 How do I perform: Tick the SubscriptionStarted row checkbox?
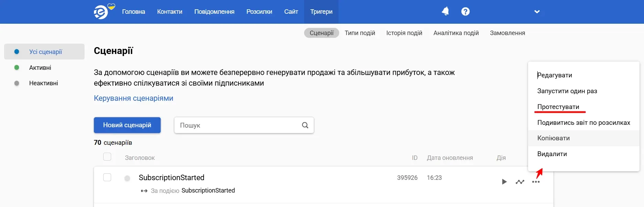pyautogui.click(x=107, y=177)
